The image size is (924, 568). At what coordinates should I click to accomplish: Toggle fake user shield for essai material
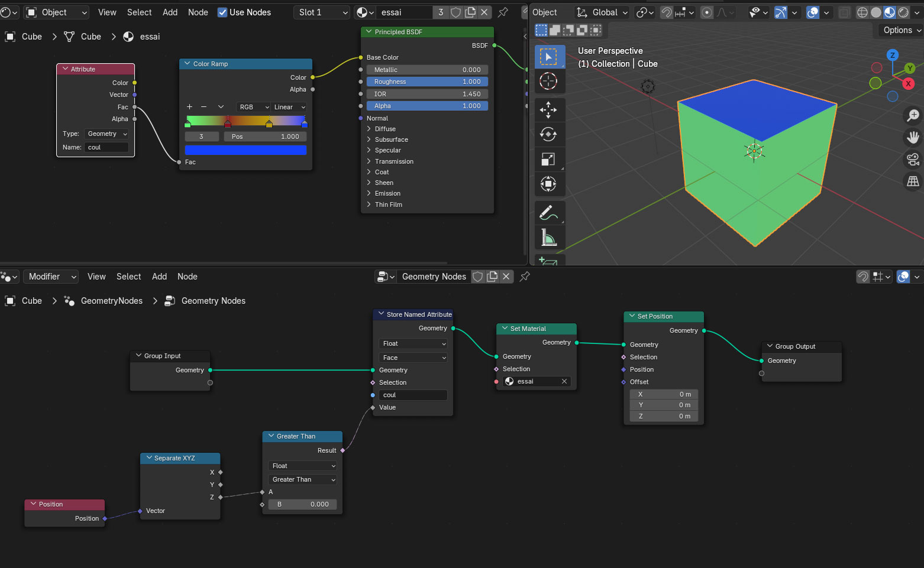(x=456, y=12)
